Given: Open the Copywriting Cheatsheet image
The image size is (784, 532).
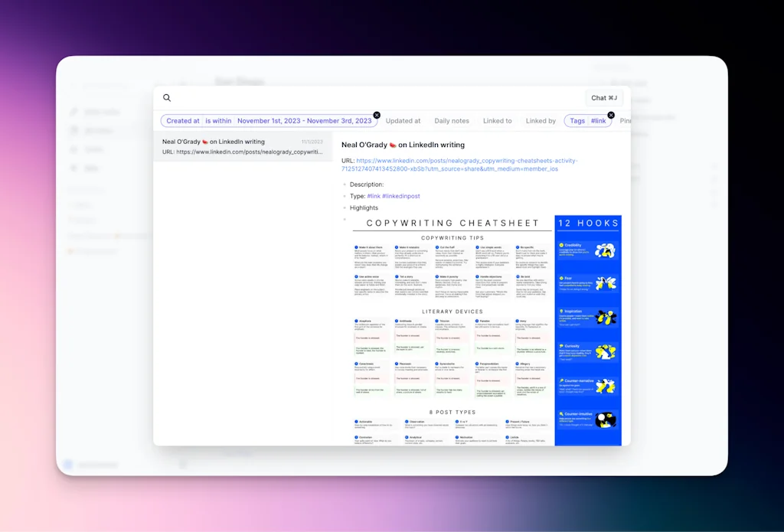Looking at the screenshot, I should point(452,329).
